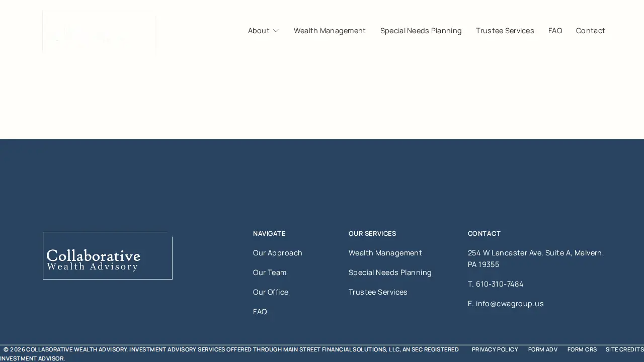Call the phone number 610-310-7484
This screenshot has height=362, width=644.
pos(500,284)
